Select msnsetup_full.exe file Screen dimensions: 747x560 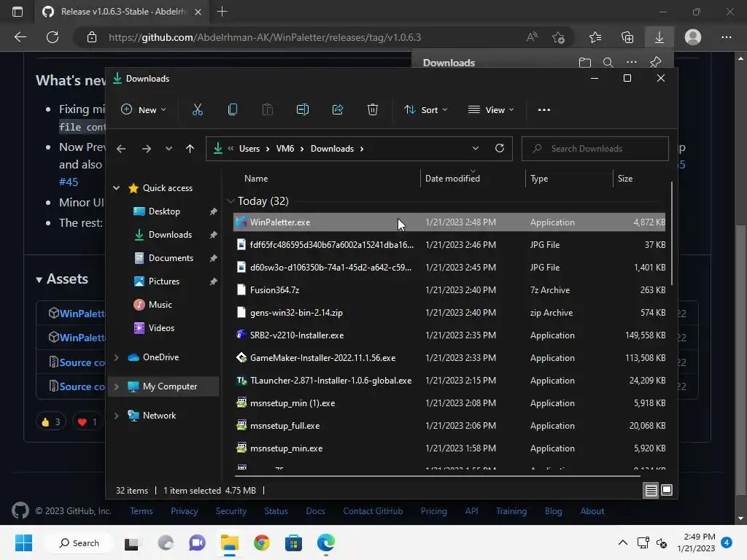[449, 426]
